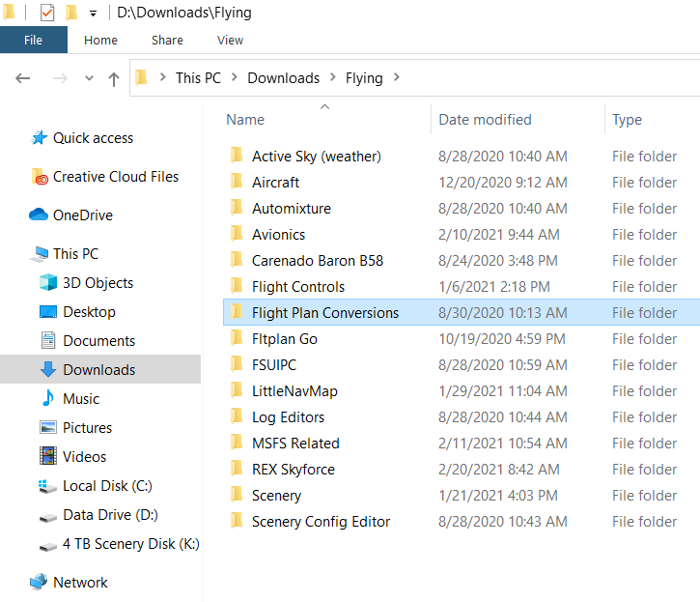Click the folder icon beside FSUIPC
700x602 pixels.
pyautogui.click(x=237, y=363)
